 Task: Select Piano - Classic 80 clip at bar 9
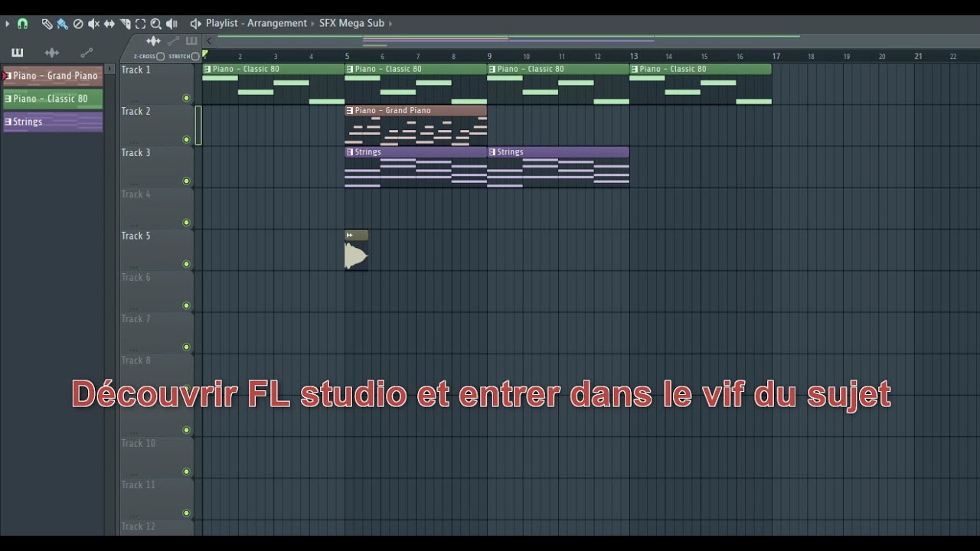pos(558,84)
